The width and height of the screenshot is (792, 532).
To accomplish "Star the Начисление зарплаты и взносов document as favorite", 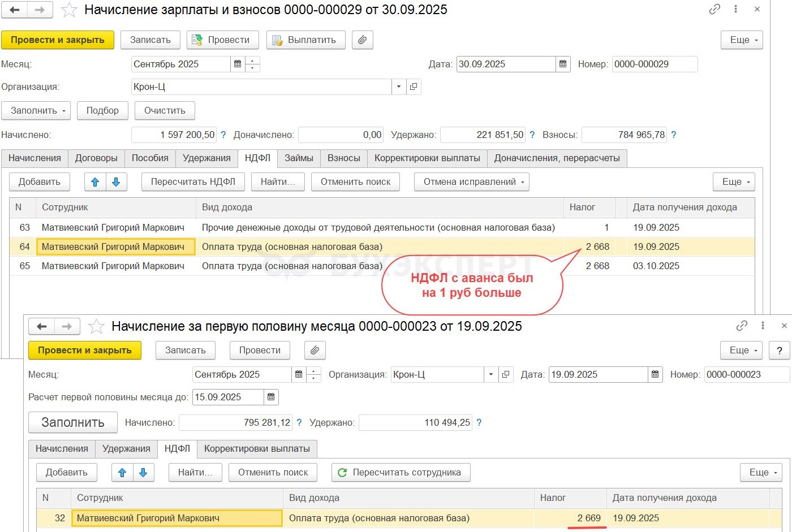I will 69,10.
